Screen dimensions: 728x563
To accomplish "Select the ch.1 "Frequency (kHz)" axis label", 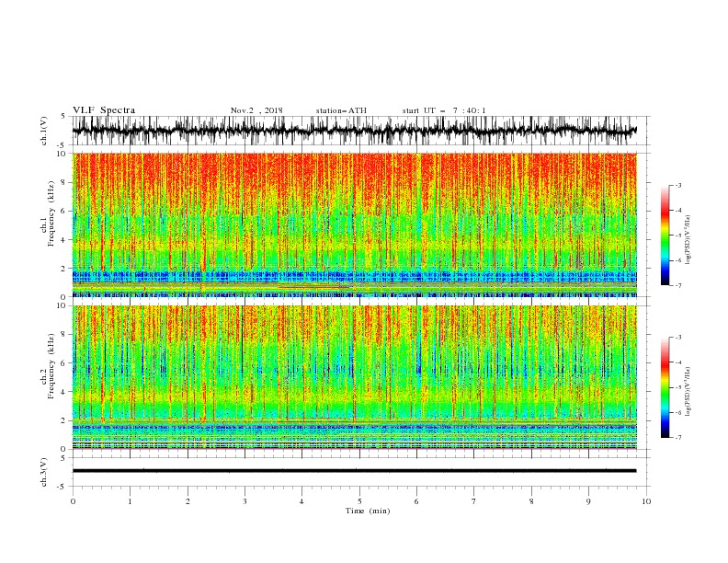I will coord(51,213).
